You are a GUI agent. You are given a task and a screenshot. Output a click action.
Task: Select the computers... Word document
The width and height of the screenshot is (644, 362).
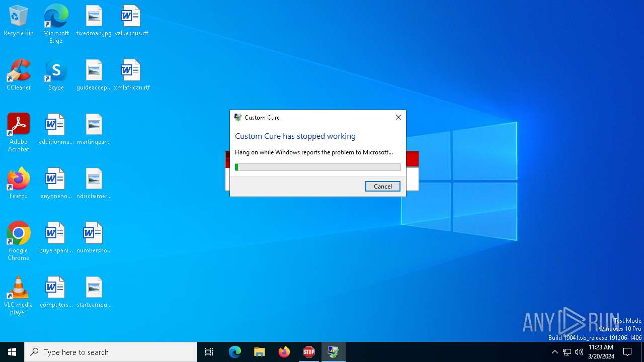[x=56, y=293]
